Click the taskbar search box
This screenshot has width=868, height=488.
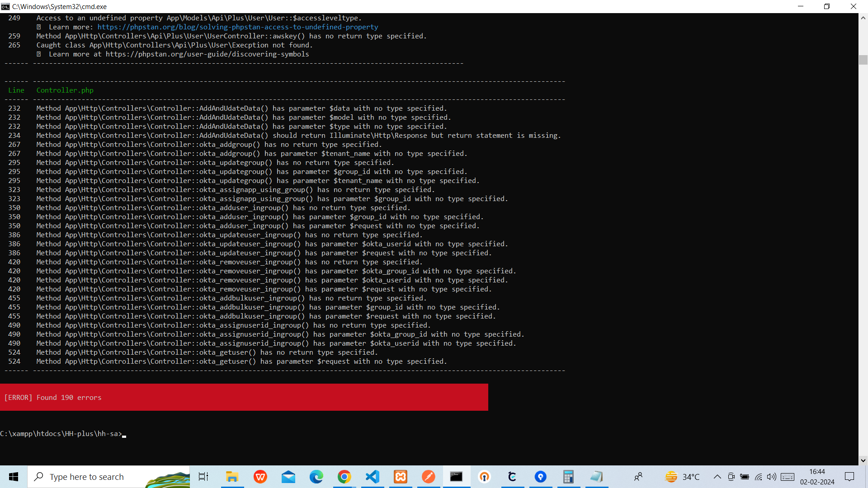[x=108, y=477]
